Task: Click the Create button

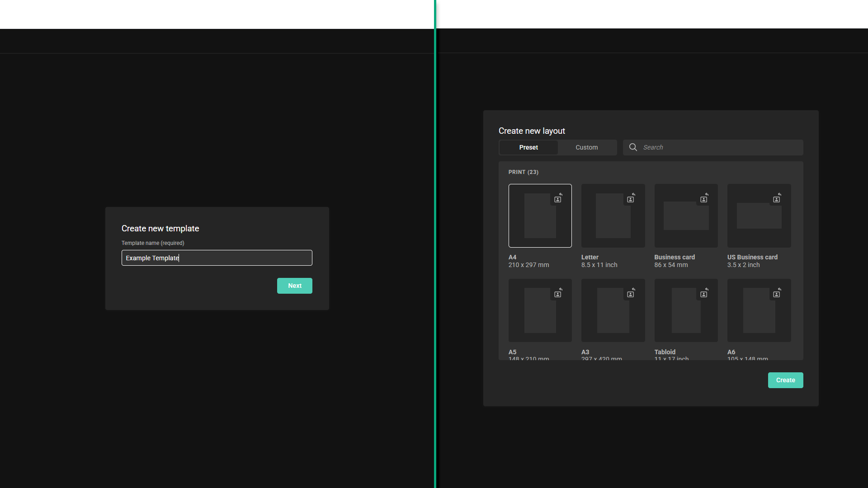Action: 786,380
